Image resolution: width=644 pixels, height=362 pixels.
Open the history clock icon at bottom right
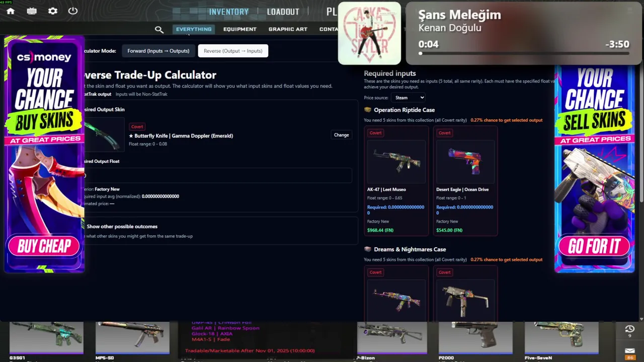coord(629,329)
